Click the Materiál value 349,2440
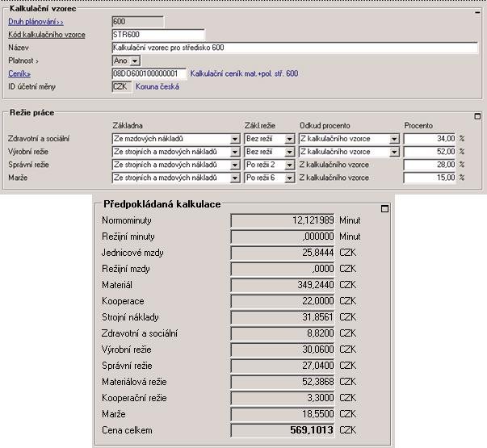The image size is (487, 448). [283, 285]
